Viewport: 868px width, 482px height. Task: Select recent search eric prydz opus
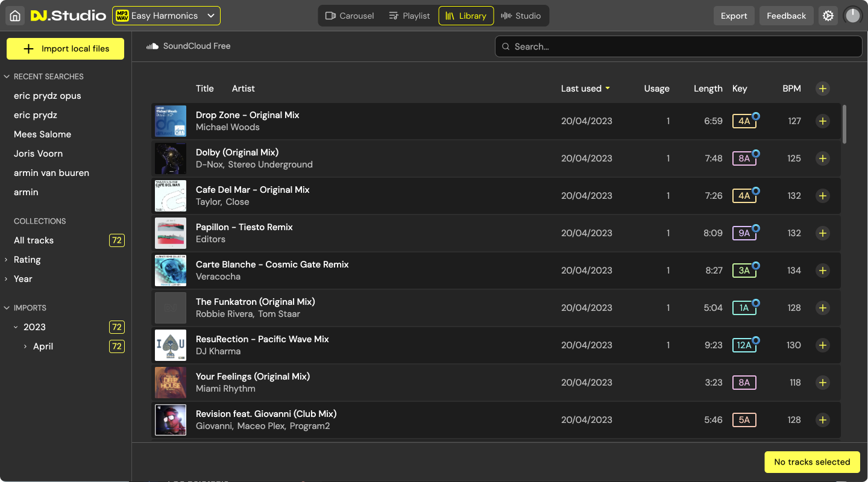coord(48,96)
